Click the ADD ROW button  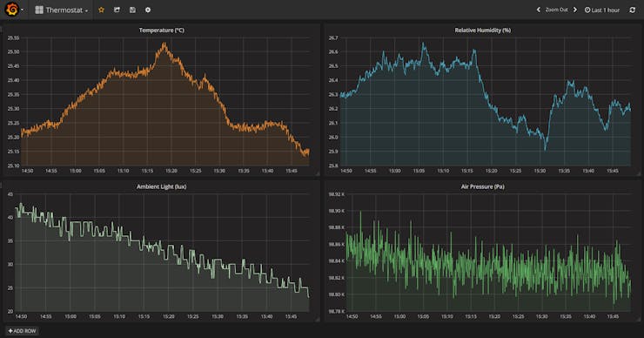[22, 331]
